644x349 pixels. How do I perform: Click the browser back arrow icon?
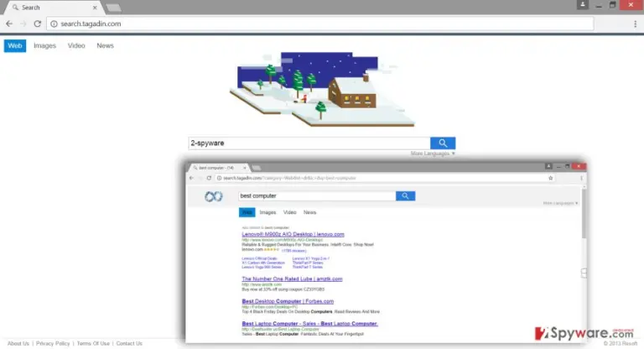coord(9,23)
